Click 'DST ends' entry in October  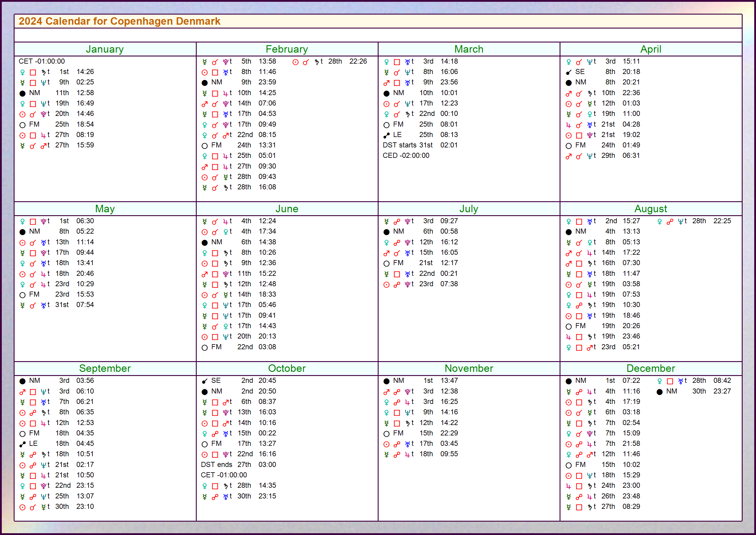pos(216,465)
